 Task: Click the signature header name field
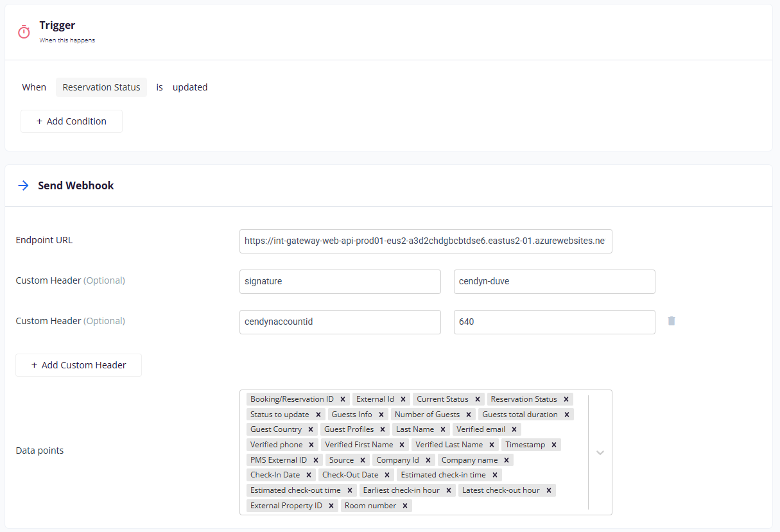(x=340, y=281)
